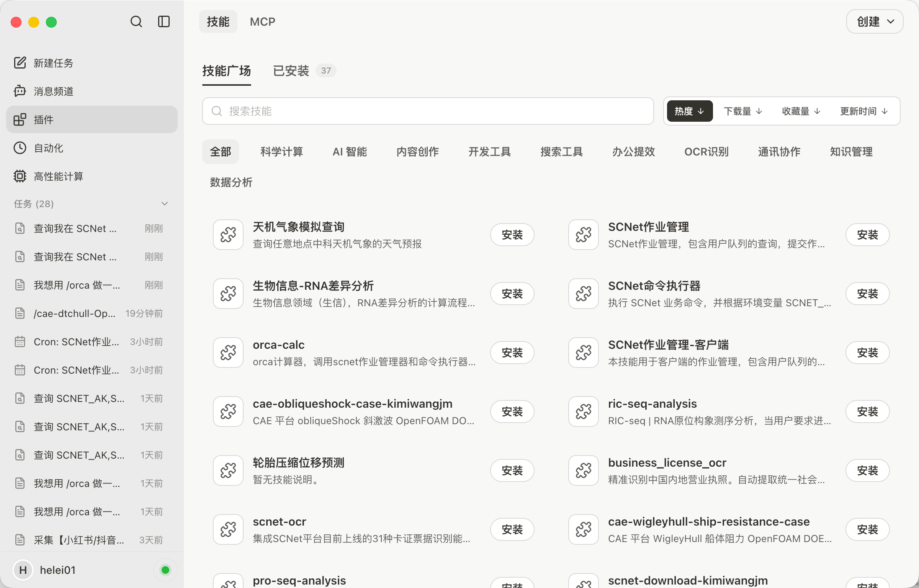Click the H avatar for helei01

pos(23,570)
